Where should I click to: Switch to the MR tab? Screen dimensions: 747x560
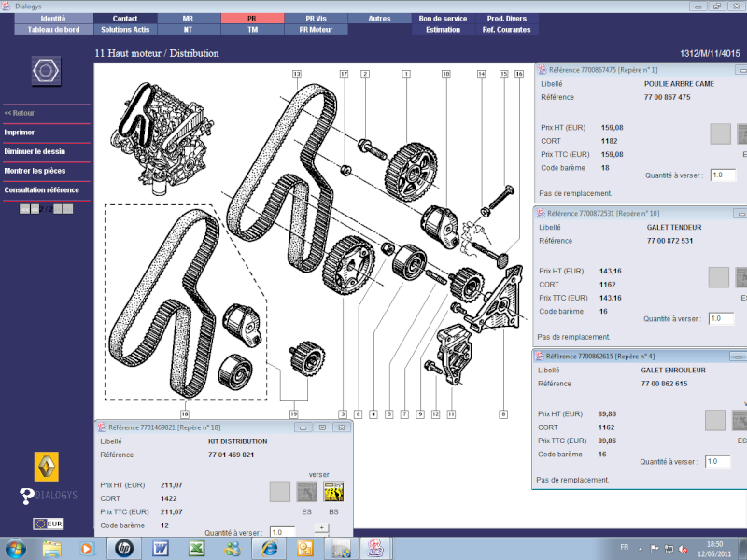pos(189,19)
